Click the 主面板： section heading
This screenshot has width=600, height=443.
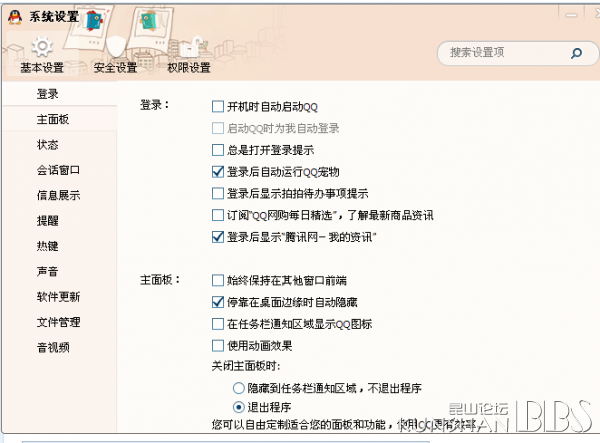click(x=160, y=280)
